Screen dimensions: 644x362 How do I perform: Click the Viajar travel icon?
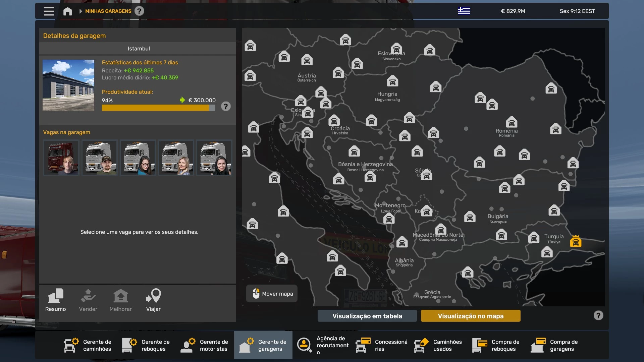pyautogui.click(x=153, y=300)
